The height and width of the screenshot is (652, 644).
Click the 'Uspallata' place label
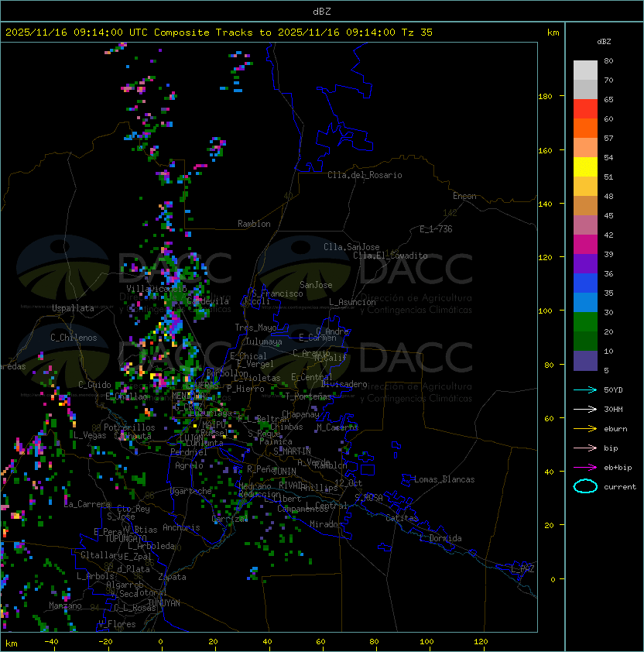point(74,308)
